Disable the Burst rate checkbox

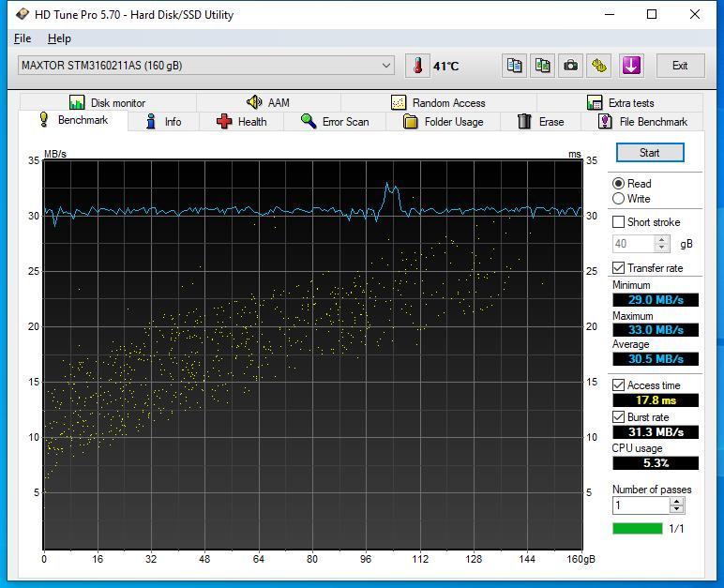[618, 417]
